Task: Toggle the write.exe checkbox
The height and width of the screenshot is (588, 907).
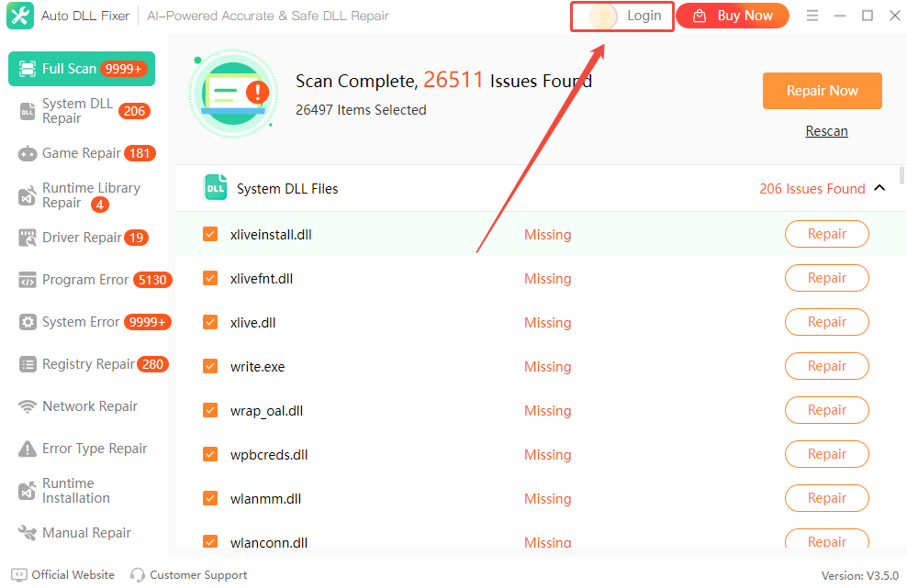Action: click(x=210, y=367)
